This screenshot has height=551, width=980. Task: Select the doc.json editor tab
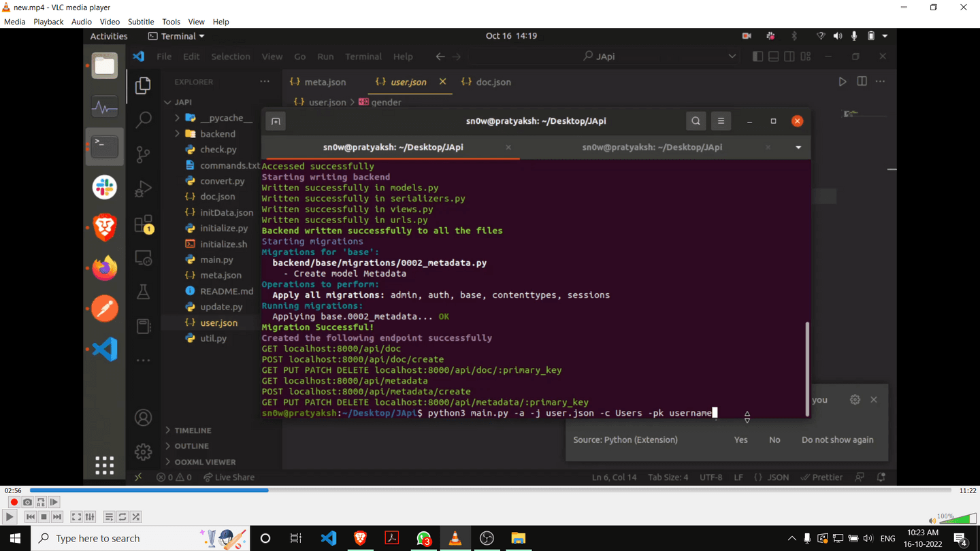pos(486,82)
